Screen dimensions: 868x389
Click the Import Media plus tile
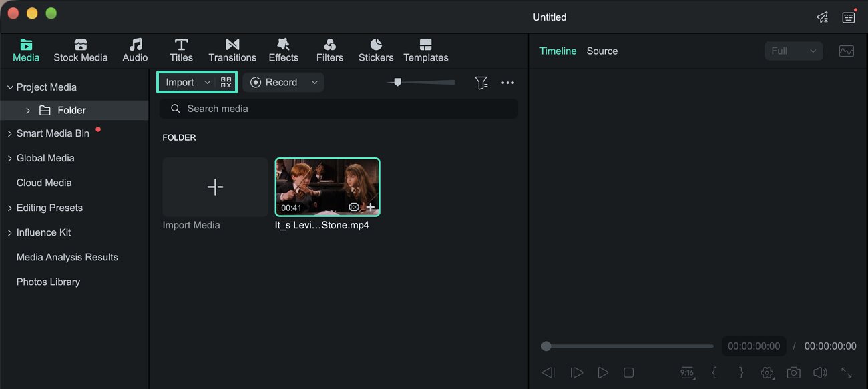coord(215,187)
